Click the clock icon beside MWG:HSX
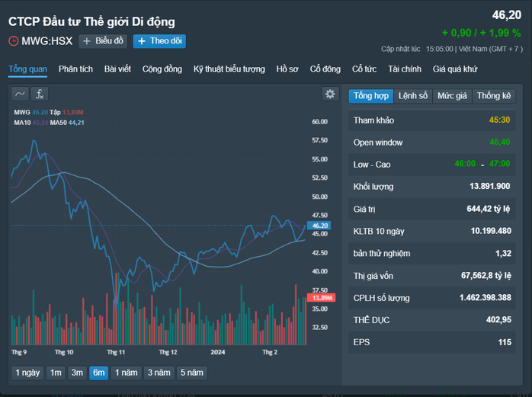The image size is (532, 397). pyautogui.click(x=14, y=41)
